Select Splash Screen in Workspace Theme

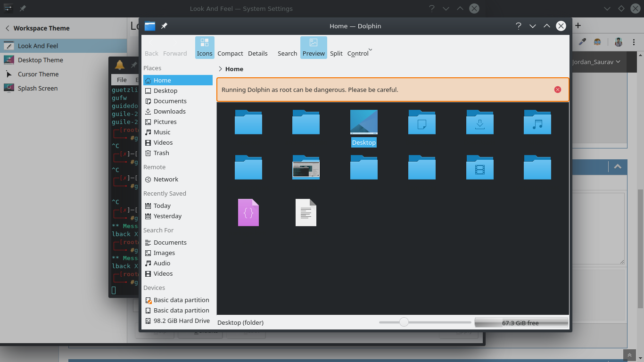38,88
